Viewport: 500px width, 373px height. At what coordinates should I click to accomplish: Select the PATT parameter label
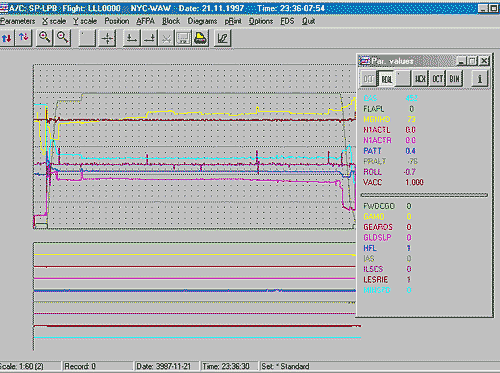tap(372, 151)
